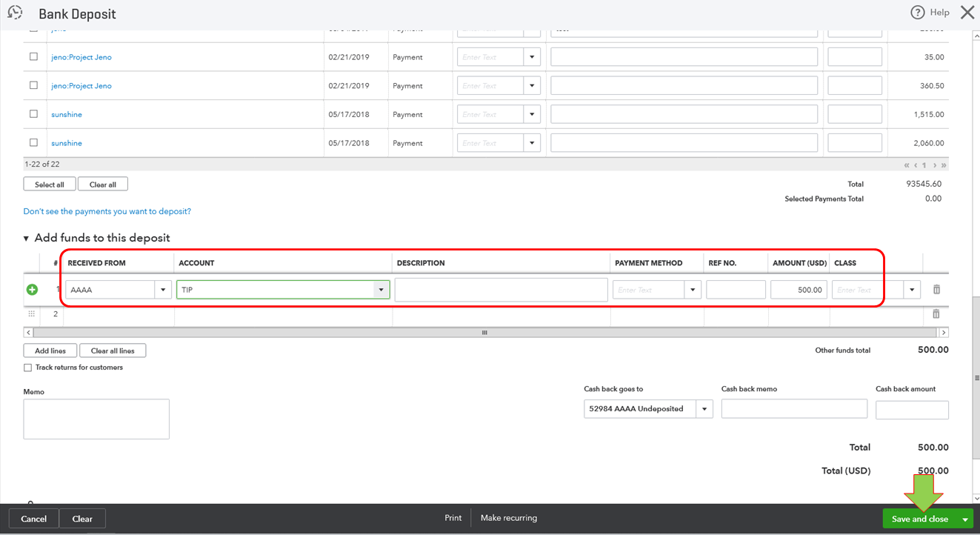
Task: Close the Bank Deposit window
Action: [967, 13]
